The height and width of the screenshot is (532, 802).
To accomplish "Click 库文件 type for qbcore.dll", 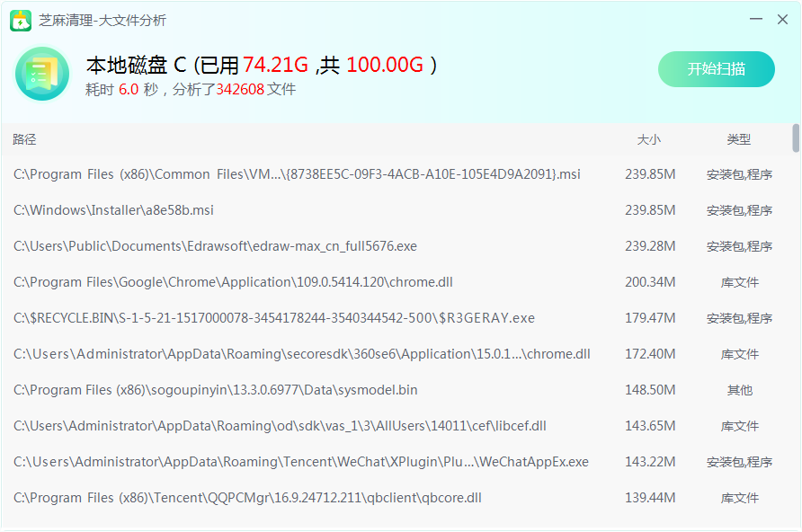I will click(x=740, y=498).
